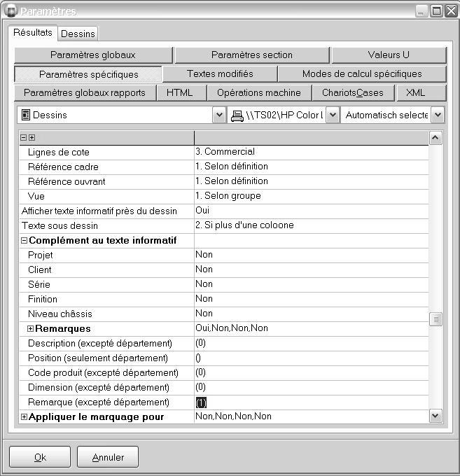Open the Textes modifiés tab

tap(220, 73)
